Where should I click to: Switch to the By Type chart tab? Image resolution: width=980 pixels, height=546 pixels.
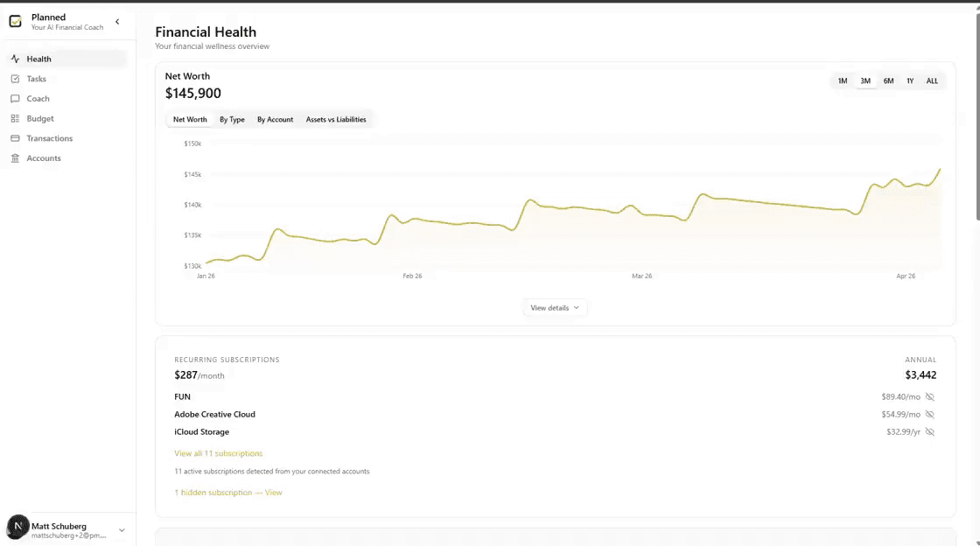[232, 119]
